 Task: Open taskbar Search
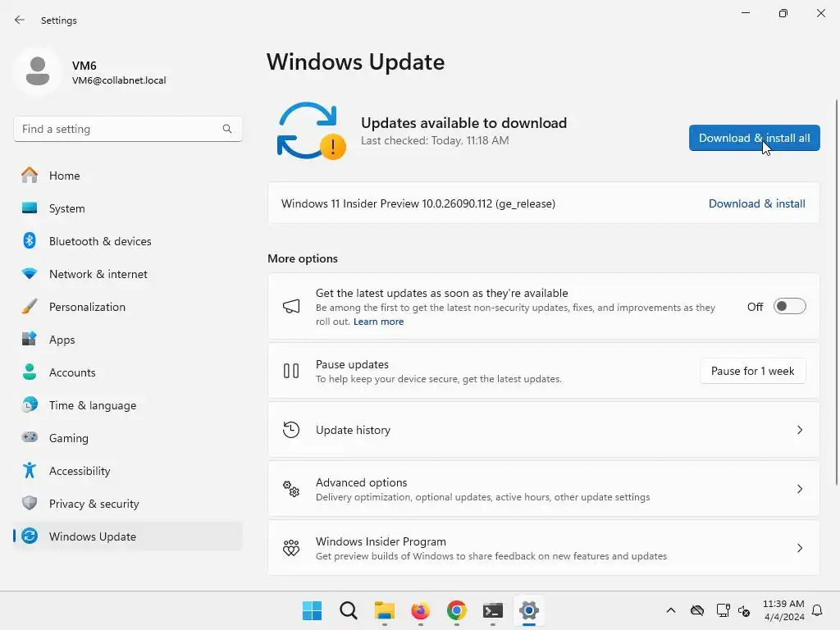348,610
